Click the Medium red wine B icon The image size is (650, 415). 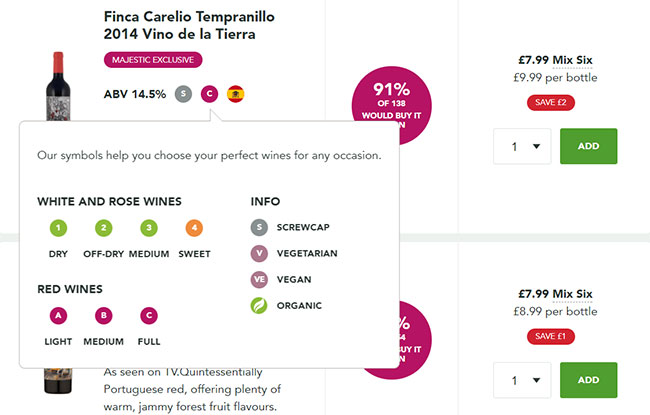[103, 316]
